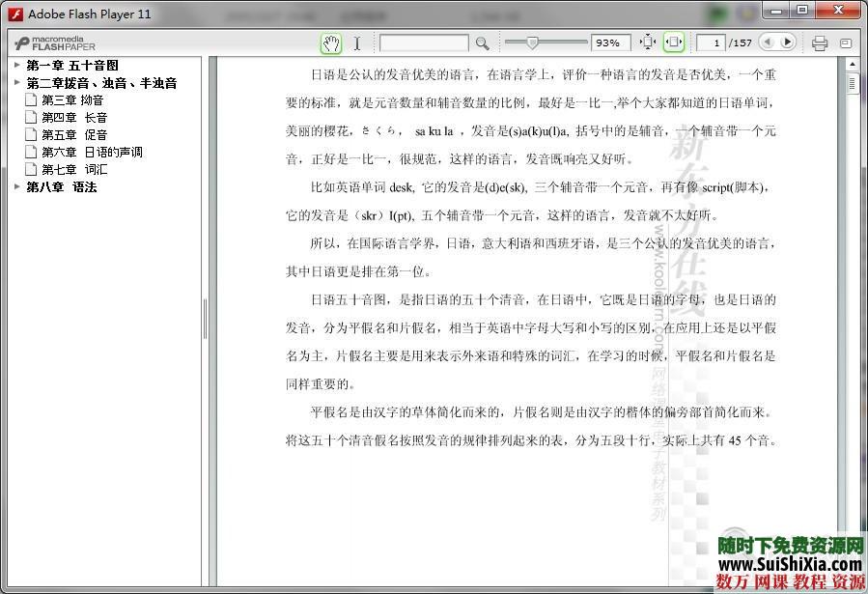Viewport: 868px width, 594px height.
Task: Go to previous page arrow
Action: (x=768, y=42)
